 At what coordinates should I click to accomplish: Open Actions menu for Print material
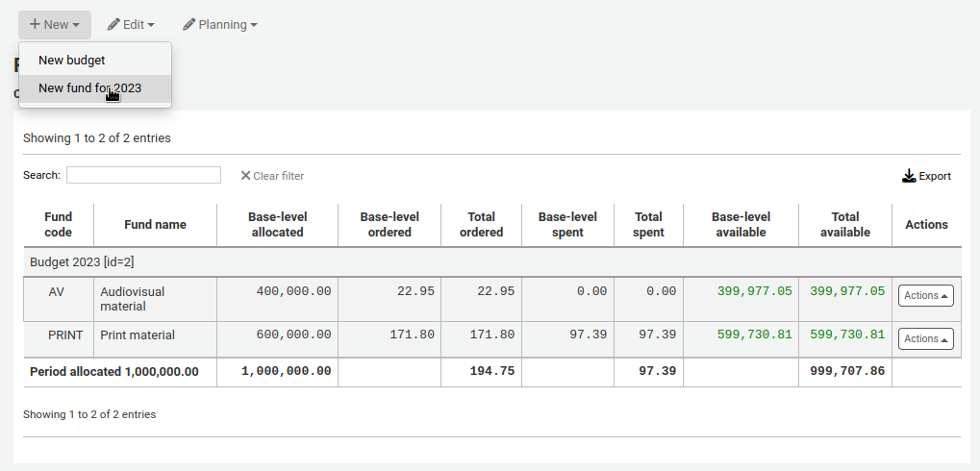coord(925,338)
